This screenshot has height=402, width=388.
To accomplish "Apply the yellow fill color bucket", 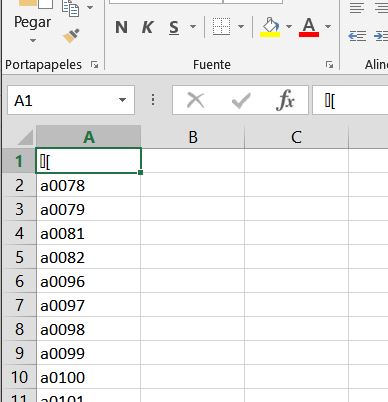I will 270,27.
